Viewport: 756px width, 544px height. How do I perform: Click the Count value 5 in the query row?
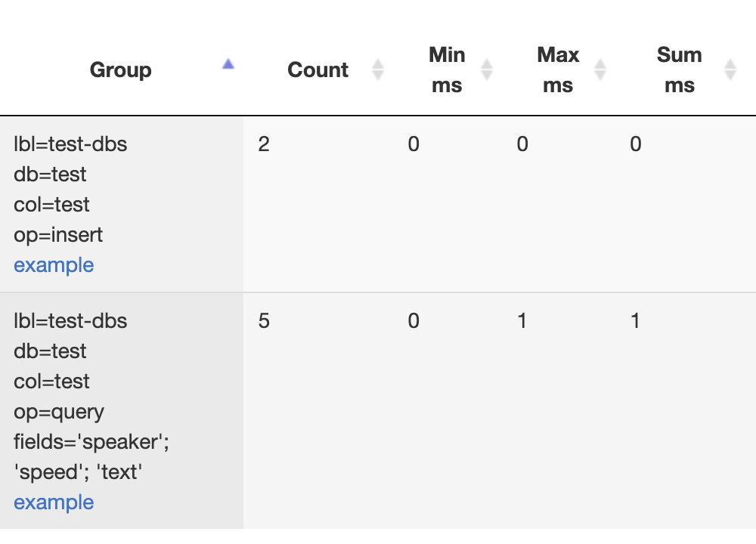tap(263, 320)
